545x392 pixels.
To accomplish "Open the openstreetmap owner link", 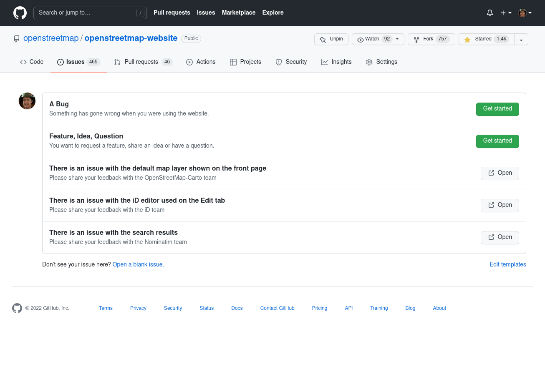I will 51,38.
